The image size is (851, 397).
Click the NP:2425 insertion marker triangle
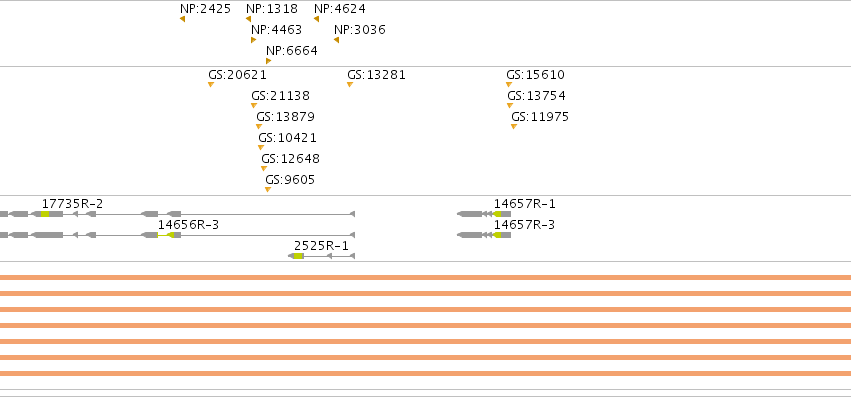pos(183,19)
